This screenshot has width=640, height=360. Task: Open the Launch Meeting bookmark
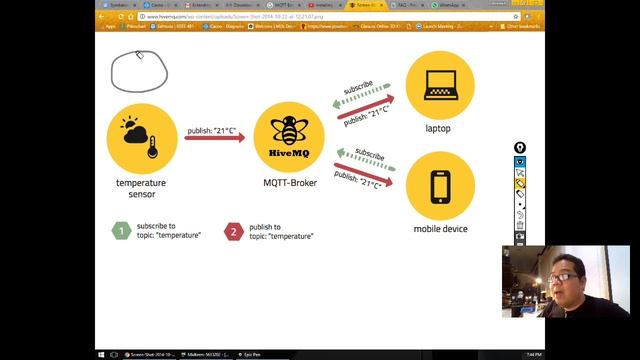tap(440, 27)
